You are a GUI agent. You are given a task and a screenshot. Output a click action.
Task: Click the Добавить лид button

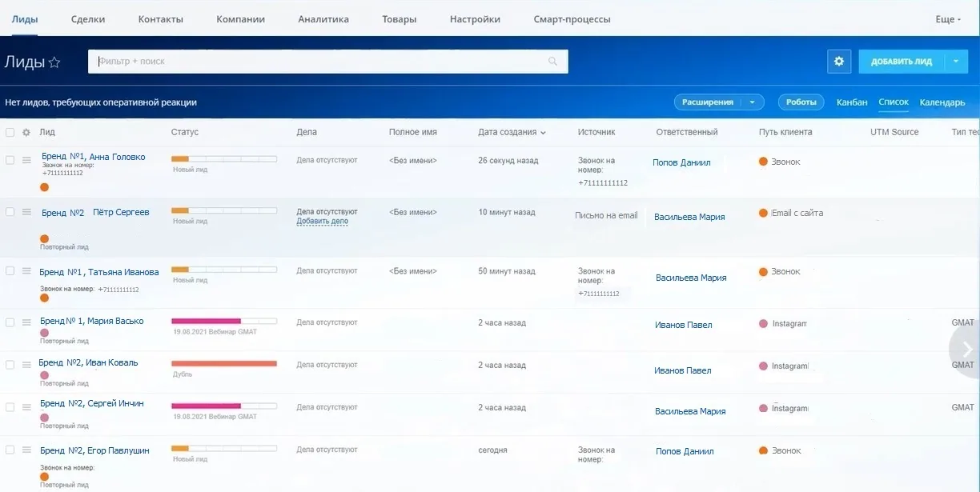(902, 62)
